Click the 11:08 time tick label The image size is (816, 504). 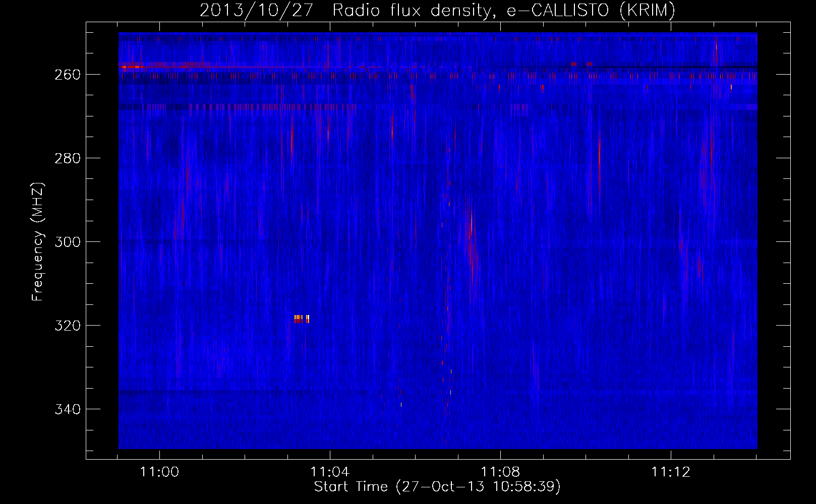coord(500,472)
